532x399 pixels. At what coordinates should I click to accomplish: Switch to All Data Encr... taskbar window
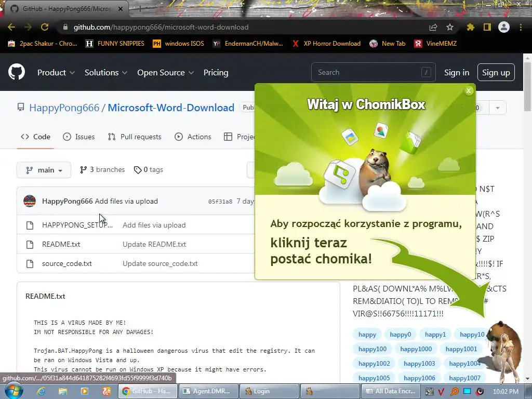coord(391,391)
